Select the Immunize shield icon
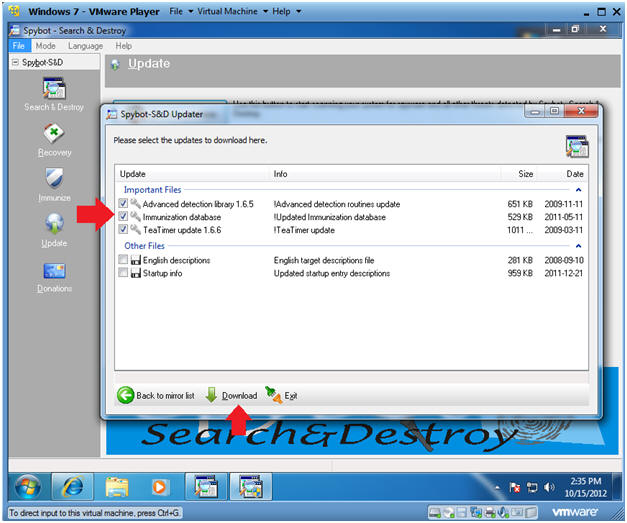 coord(54,178)
